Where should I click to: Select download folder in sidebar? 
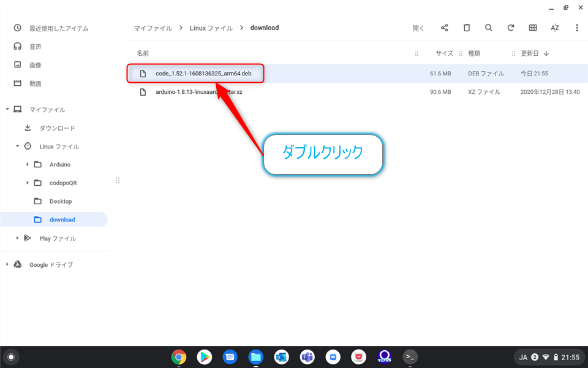tap(54, 220)
